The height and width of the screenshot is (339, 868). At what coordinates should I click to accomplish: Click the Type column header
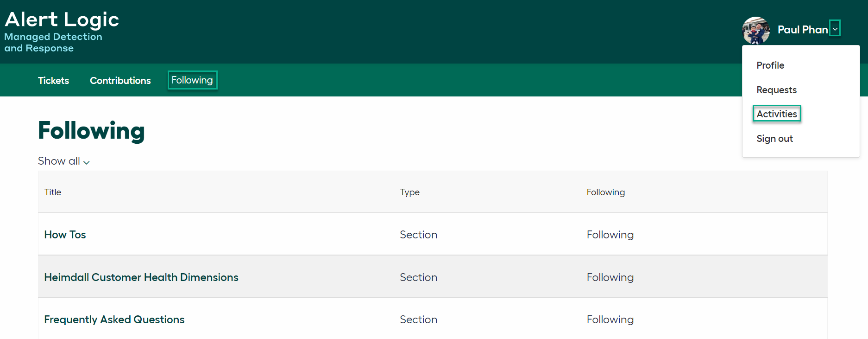[409, 192]
